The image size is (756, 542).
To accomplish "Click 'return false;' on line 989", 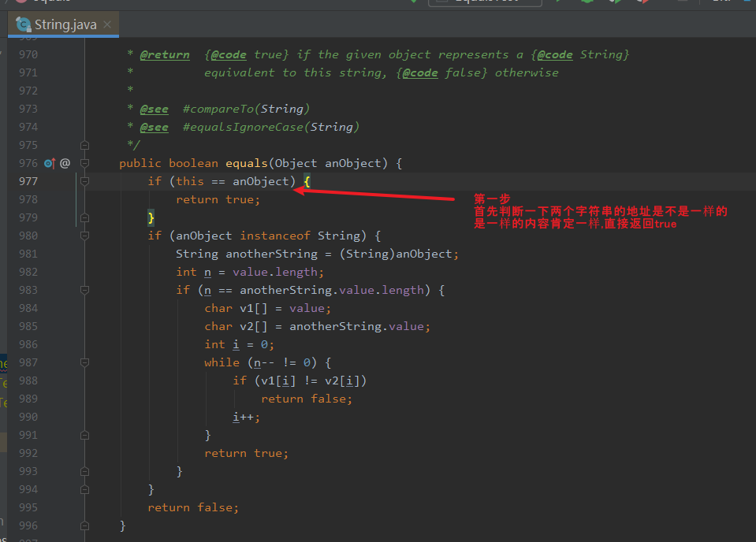I will pos(307,399).
